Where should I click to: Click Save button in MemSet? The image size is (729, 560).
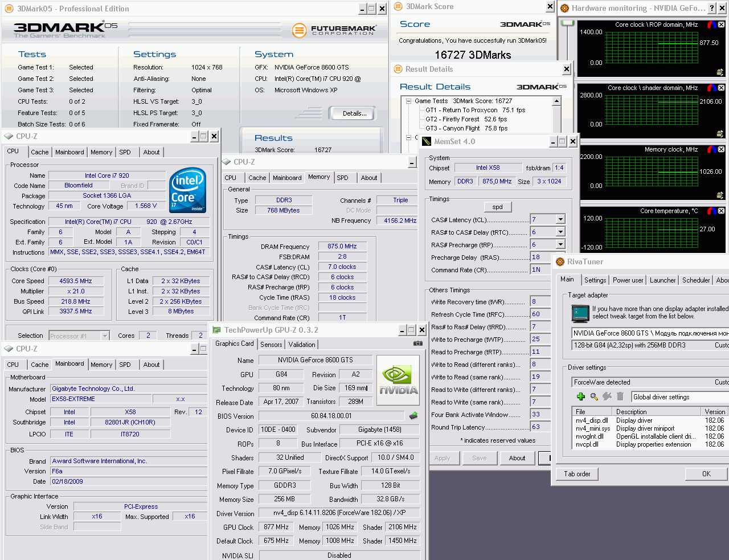point(480,458)
